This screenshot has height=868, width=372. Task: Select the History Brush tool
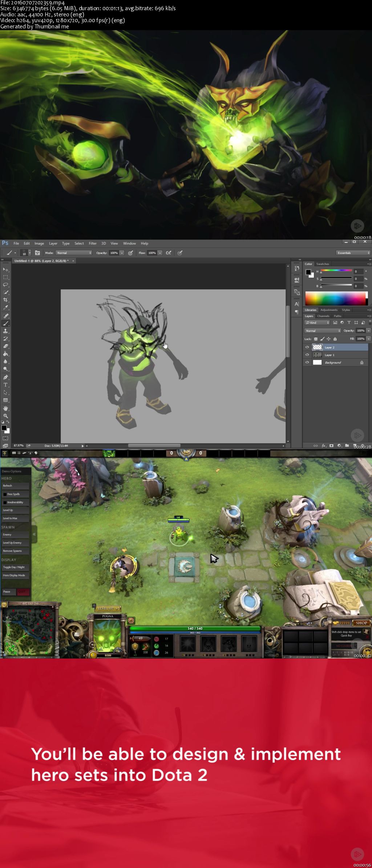point(5,339)
